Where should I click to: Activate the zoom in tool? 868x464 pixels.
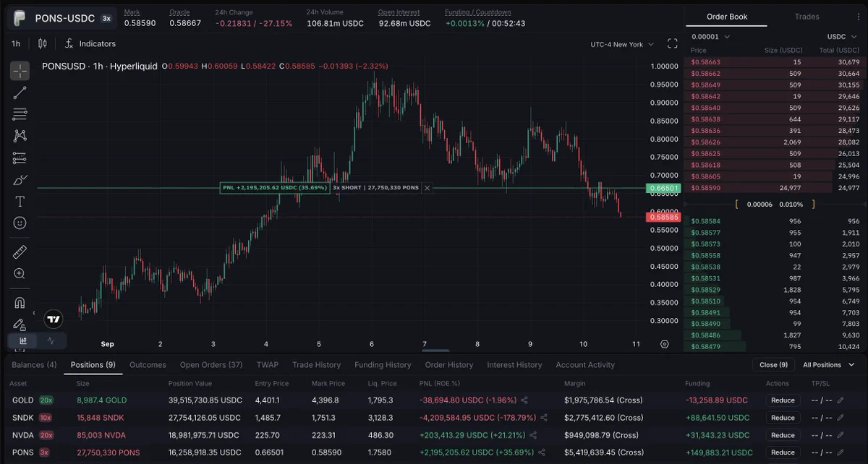(x=20, y=274)
